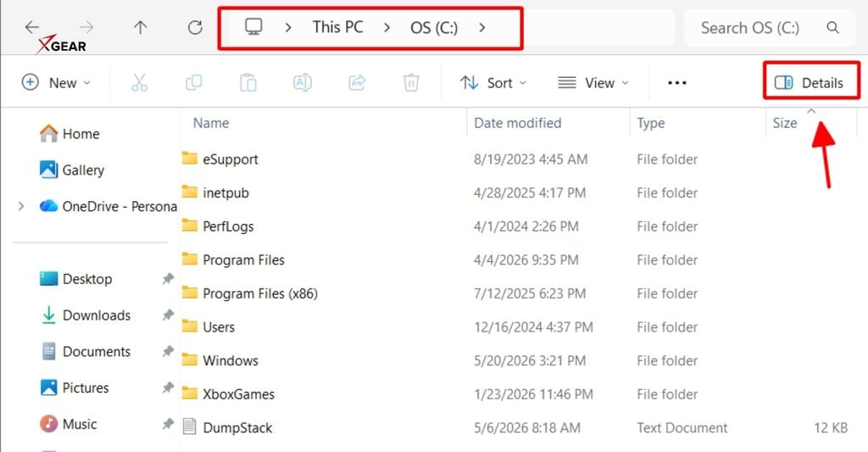The height and width of the screenshot is (452, 868).
Task: Open Documents in the navigation pane
Action: pos(86,351)
